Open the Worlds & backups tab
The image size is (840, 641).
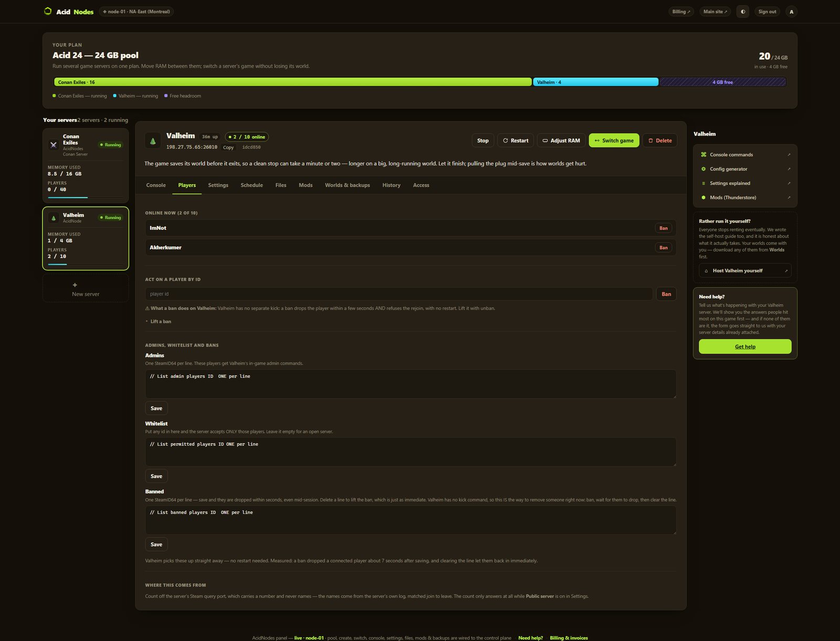pos(347,185)
